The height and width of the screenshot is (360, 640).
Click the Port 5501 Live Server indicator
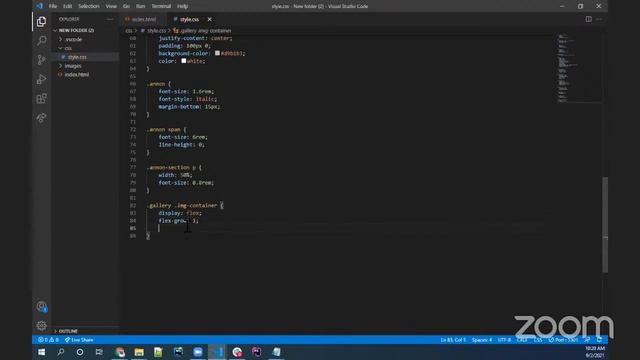tap(563, 340)
